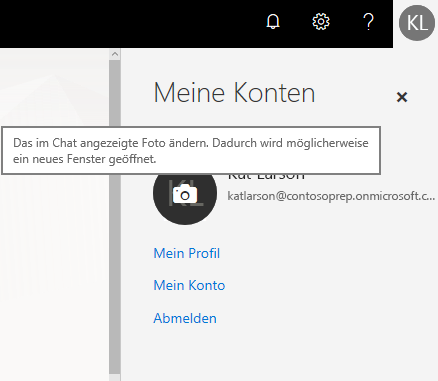Open the Mein Konto link
The height and width of the screenshot is (381, 438).
[189, 285]
